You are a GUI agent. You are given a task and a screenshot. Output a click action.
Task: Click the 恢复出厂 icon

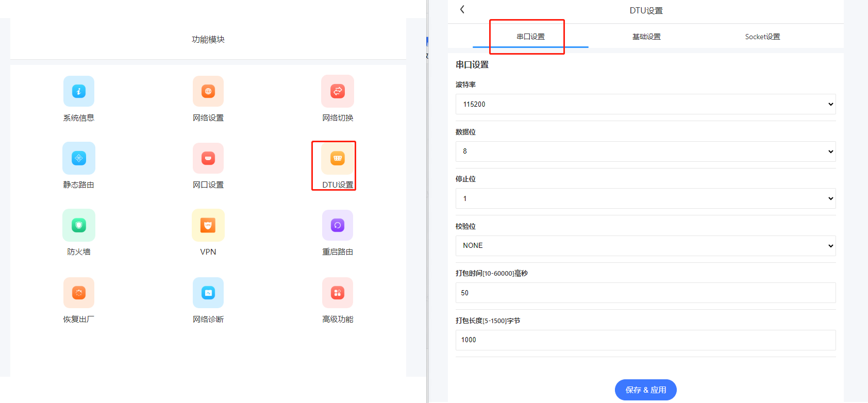(x=79, y=293)
